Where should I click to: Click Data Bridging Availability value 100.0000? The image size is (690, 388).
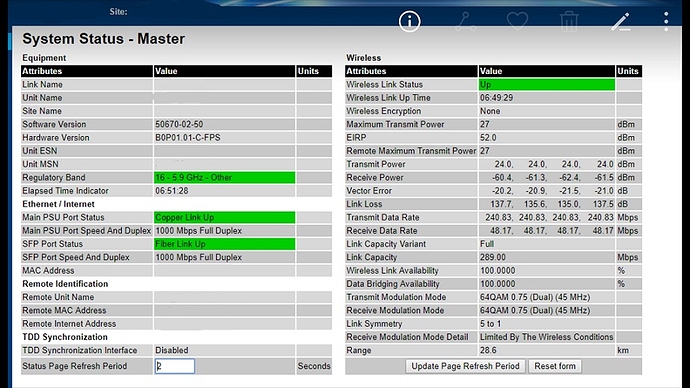click(x=497, y=284)
